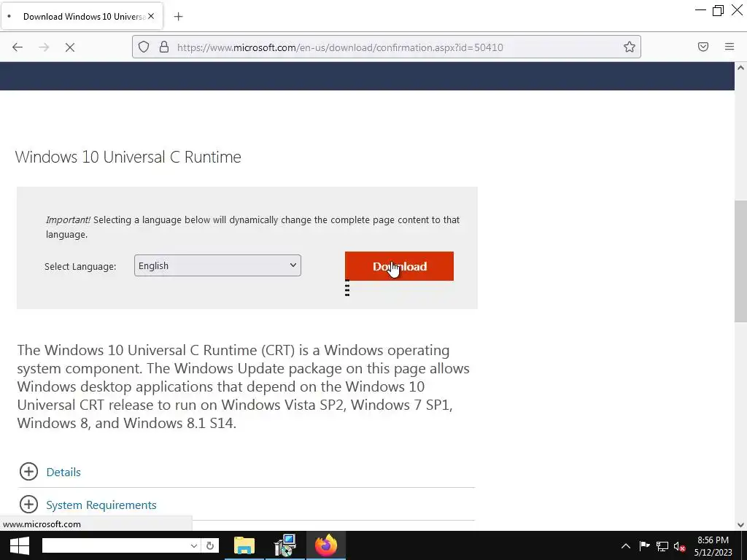Click the greyed-out forward navigation arrow
Screen dimensions: 747x560
point(44,47)
